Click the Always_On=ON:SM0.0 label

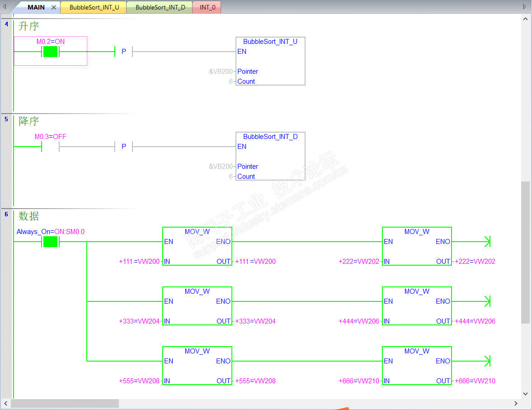point(51,232)
